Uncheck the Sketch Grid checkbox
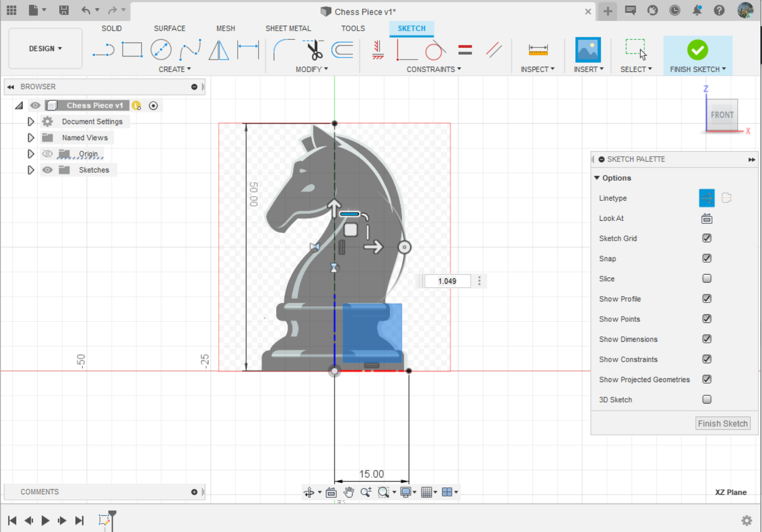Image resolution: width=762 pixels, height=532 pixels. (707, 238)
